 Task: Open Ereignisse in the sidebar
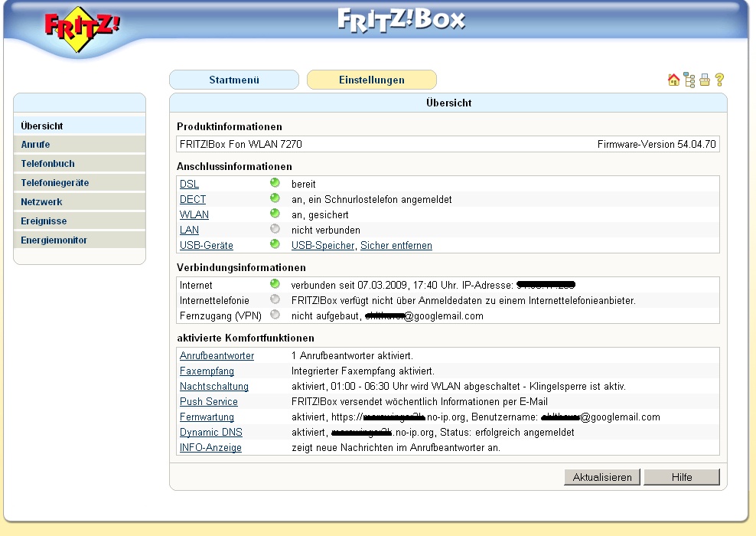pos(80,221)
